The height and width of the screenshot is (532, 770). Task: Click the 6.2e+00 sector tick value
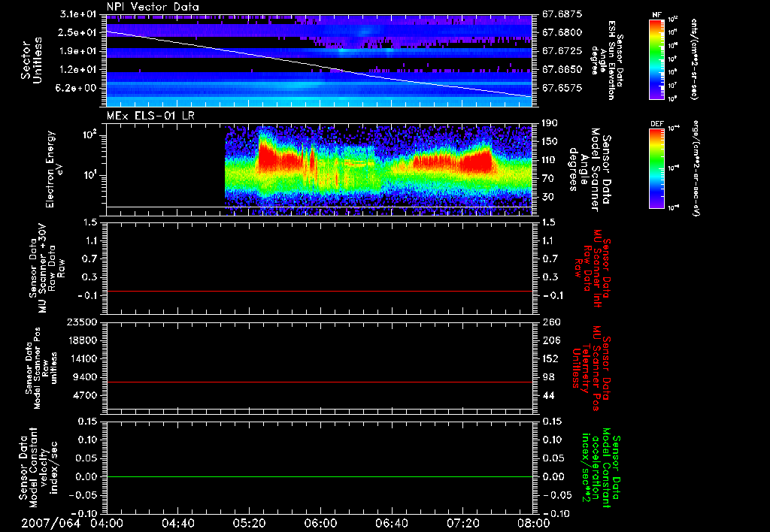coord(77,88)
